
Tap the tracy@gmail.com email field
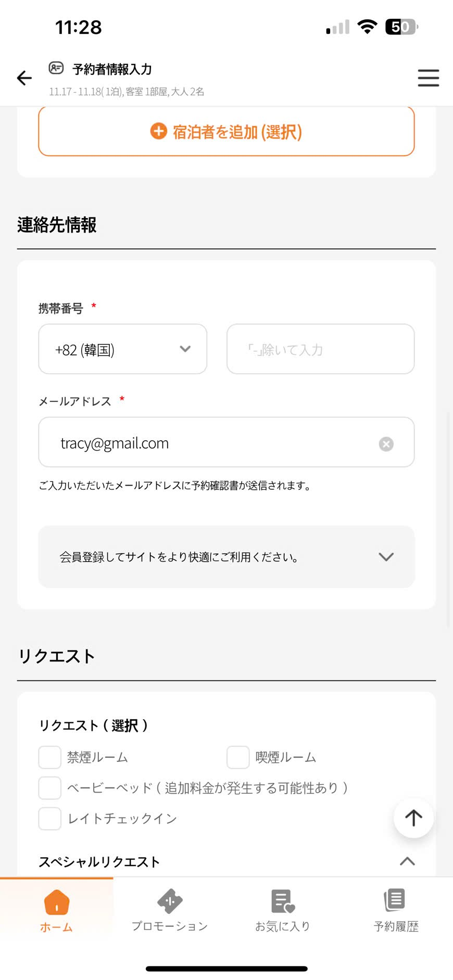coord(208,443)
